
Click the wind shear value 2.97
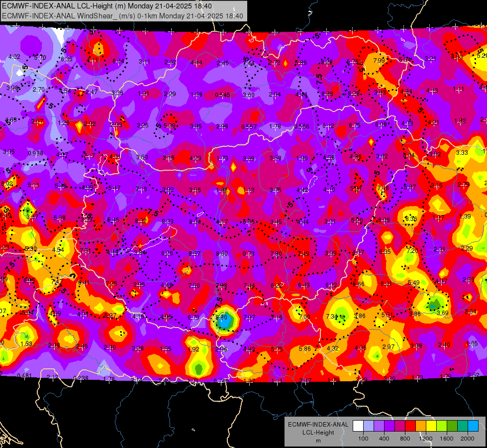click(389, 346)
